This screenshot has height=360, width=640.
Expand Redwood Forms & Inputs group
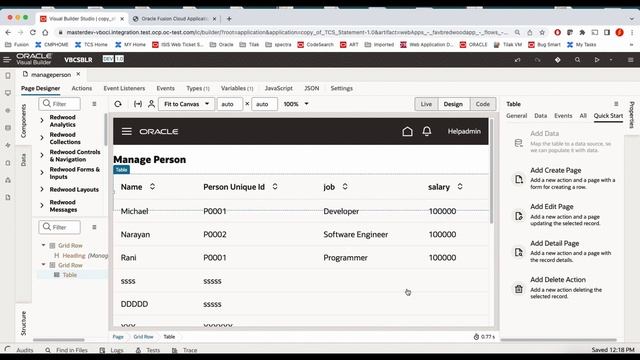42,173
